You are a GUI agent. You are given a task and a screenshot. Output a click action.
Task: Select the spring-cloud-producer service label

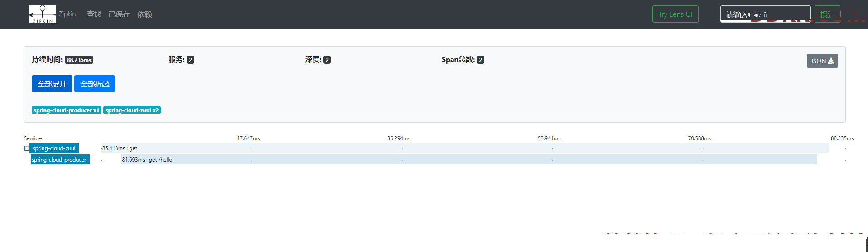(60, 160)
